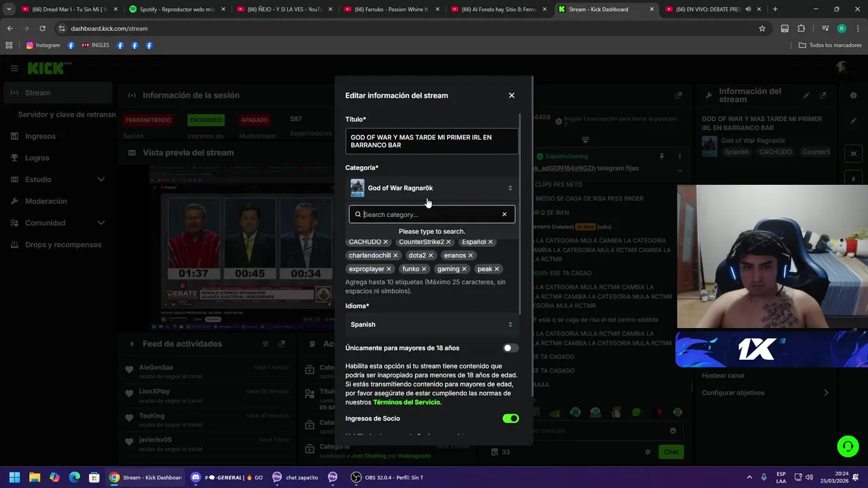
Task: Open the Chrome tab search dropdown
Action: tap(9, 9)
